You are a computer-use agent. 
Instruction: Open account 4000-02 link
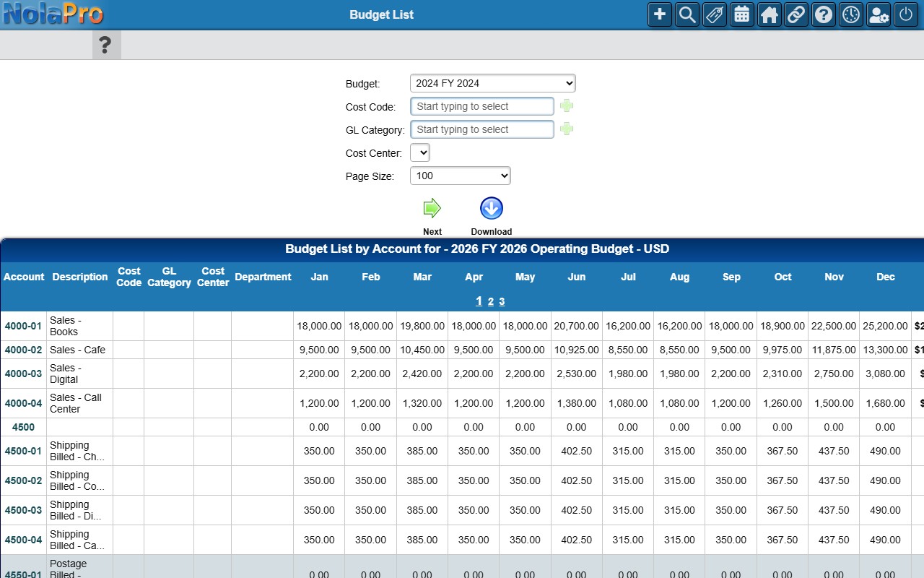[23, 350]
